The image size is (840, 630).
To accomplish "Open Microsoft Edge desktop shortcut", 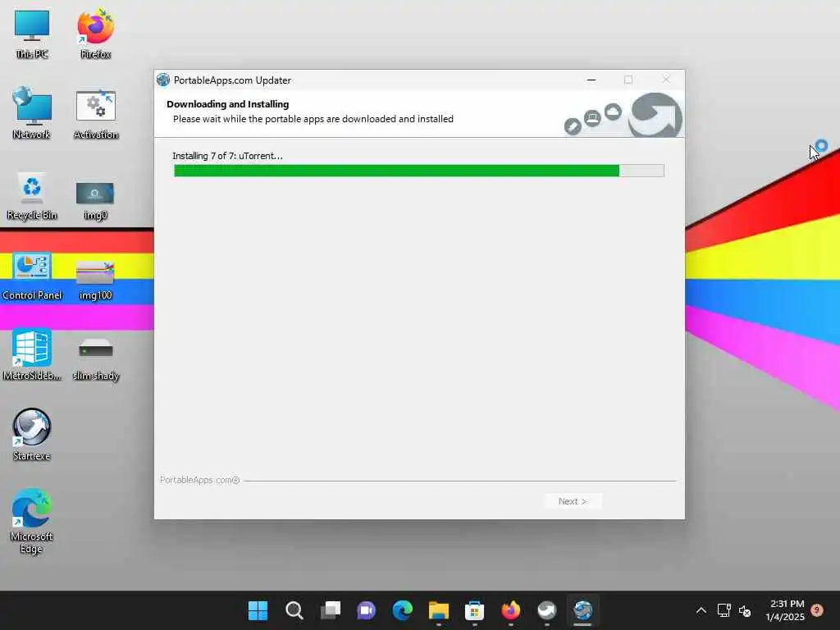I will coord(32,521).
